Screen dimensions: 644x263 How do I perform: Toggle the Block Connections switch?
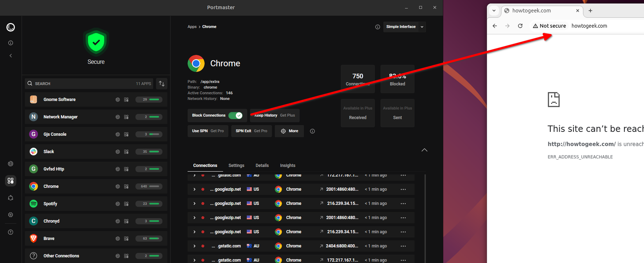(235, 116)
